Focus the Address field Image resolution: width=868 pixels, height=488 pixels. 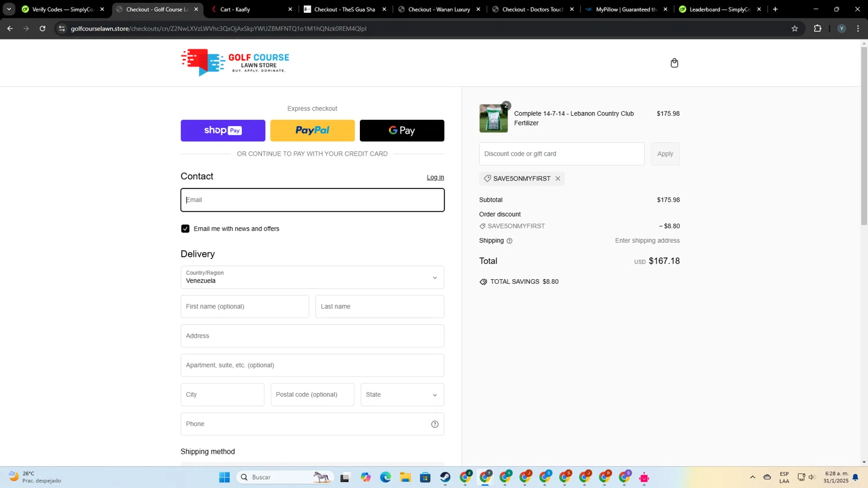312,336
